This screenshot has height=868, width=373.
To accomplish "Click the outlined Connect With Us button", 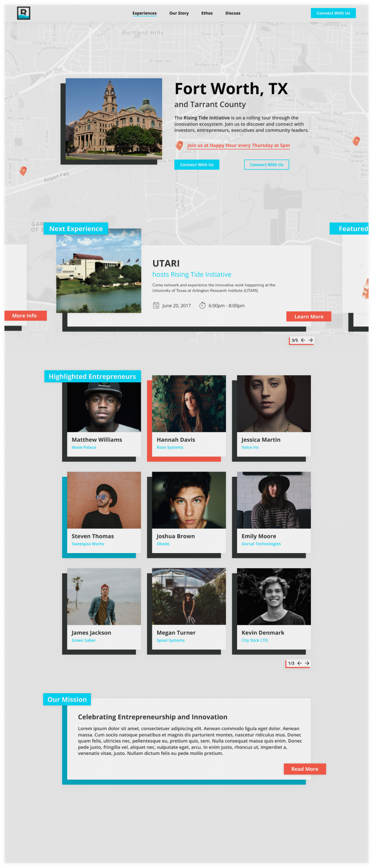I will 266,165.
